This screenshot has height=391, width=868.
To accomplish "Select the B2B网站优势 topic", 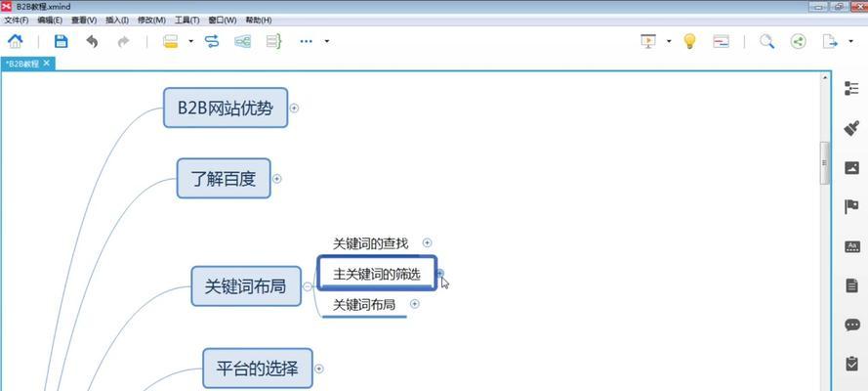I will coord(226,108).
